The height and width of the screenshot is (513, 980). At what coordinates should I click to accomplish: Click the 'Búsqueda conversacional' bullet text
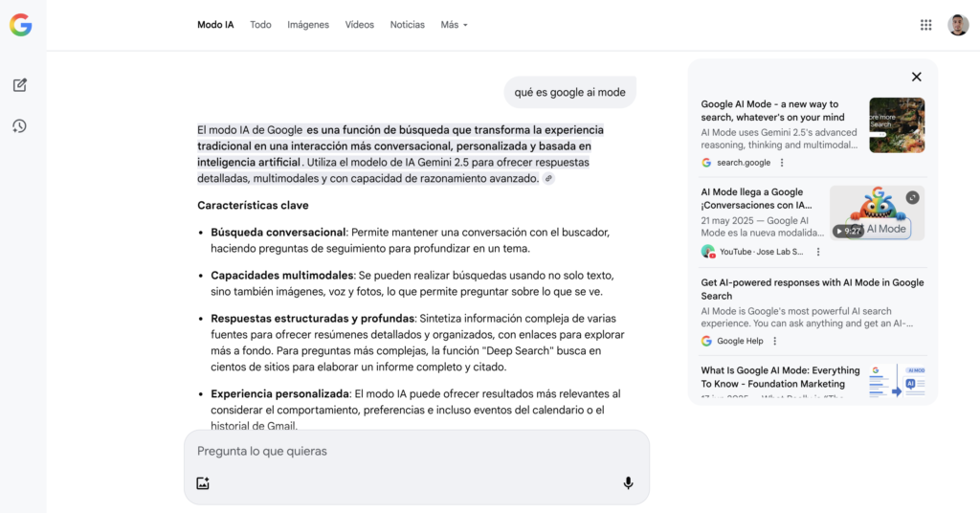(278, 233)
